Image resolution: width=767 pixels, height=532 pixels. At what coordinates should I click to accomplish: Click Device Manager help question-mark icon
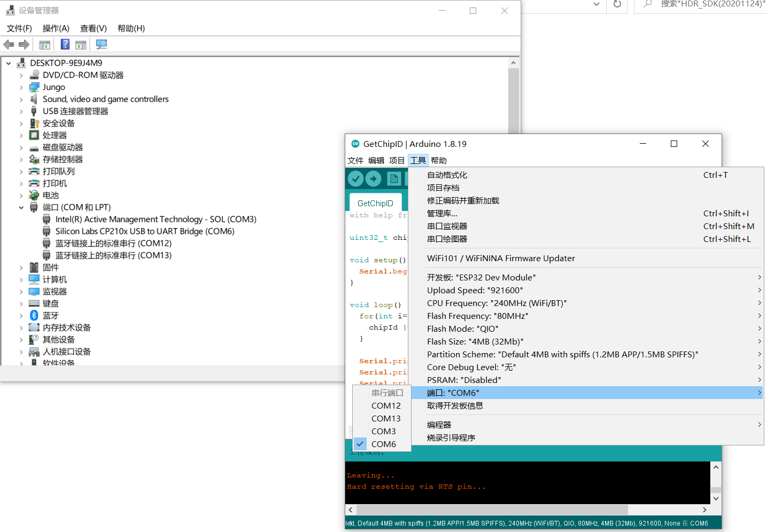pyautogui.click(x=65, y=45)
